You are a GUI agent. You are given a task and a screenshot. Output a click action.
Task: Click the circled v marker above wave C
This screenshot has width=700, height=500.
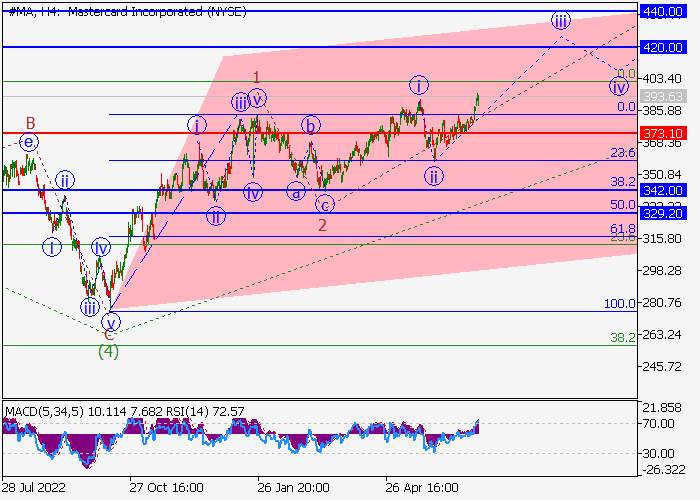[x=110, y=322]
